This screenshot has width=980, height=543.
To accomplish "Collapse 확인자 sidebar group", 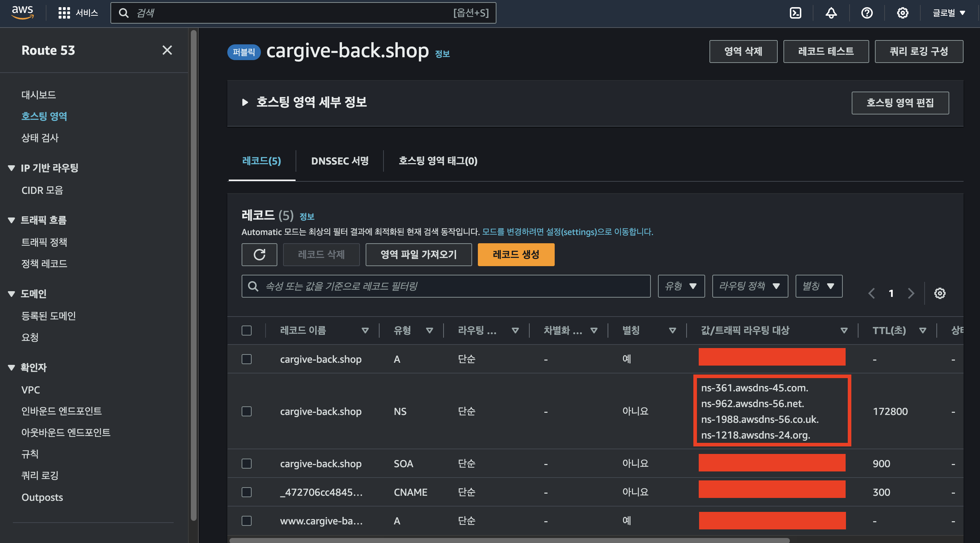I will pos(11,367).
